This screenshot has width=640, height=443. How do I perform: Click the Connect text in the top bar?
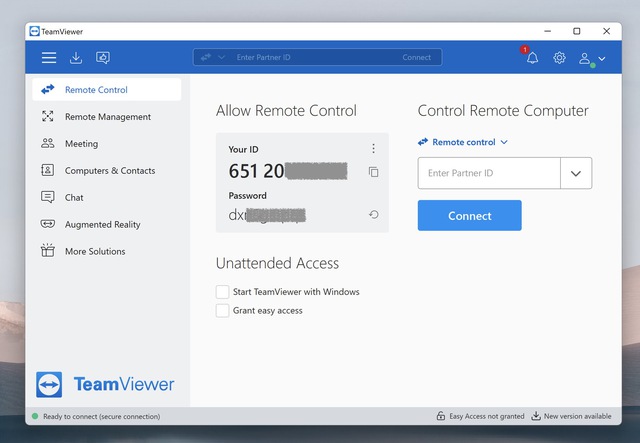tap(416, 57)
